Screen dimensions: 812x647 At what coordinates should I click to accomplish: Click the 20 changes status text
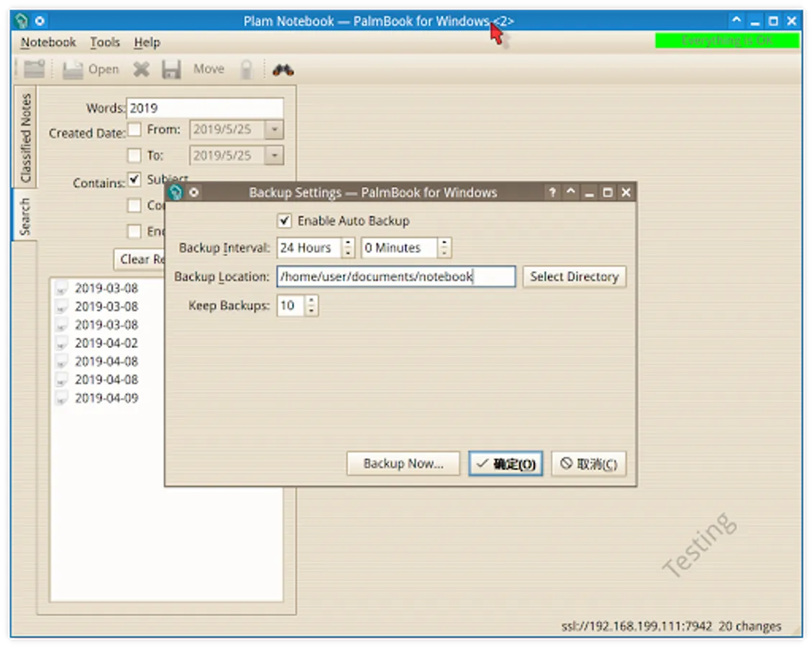coord(749,626)
